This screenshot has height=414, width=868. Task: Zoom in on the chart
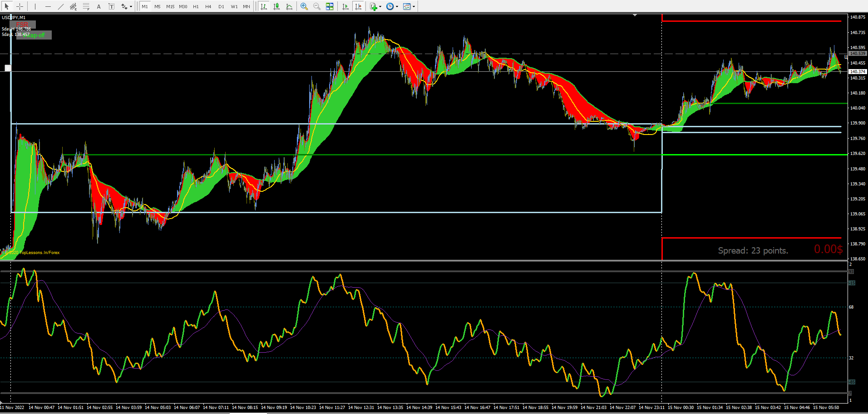click(x=304, y=6)
